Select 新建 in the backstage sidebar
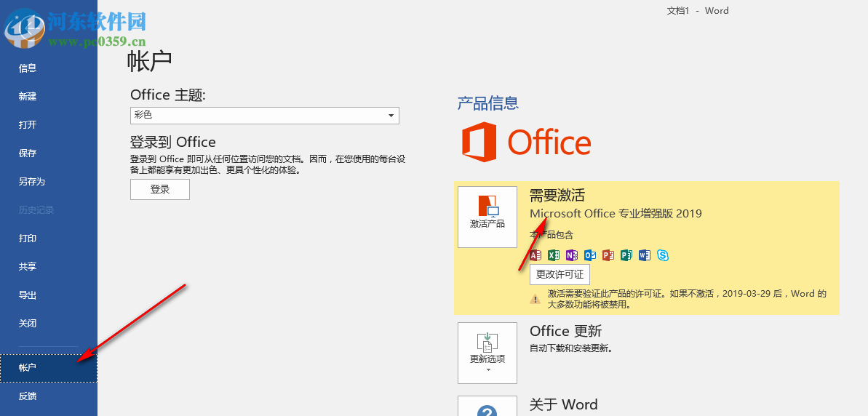Viewport: 868px width, 416px height. coord(28,96)
